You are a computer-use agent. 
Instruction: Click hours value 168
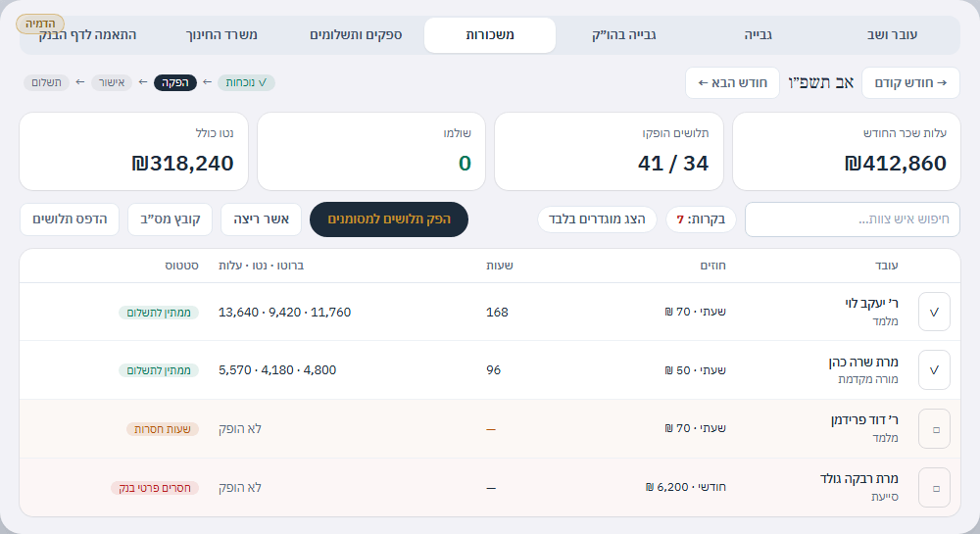(x=497, y=313)
